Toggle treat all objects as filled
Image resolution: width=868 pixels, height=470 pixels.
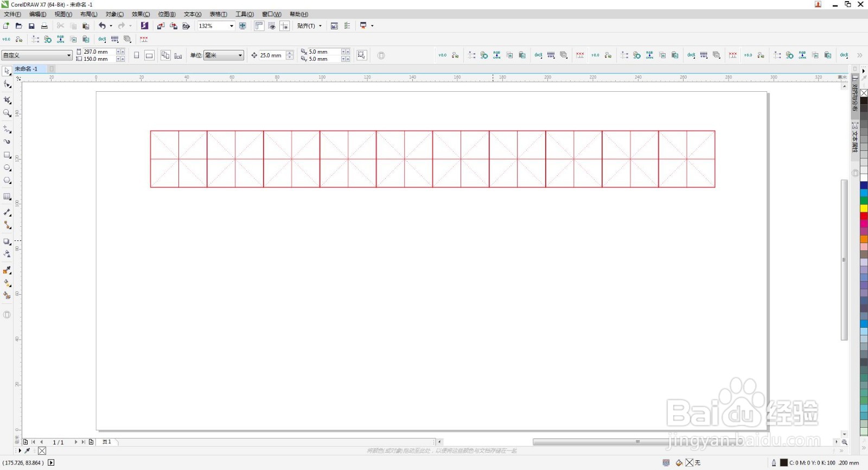tap(362, 55)
